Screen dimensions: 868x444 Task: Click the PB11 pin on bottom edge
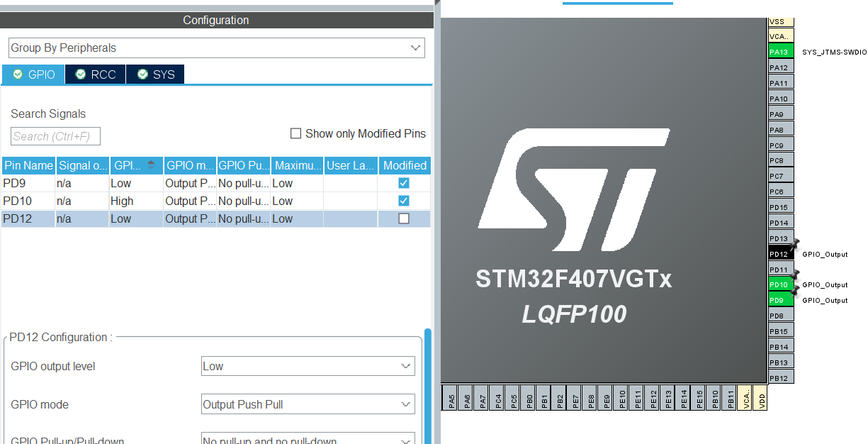(x=731, y=397)
